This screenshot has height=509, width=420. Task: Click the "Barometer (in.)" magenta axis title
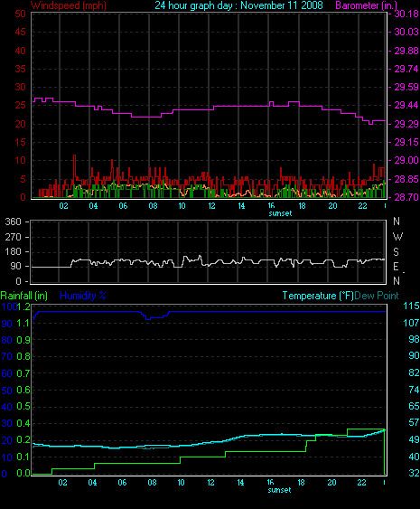point(366,5)
